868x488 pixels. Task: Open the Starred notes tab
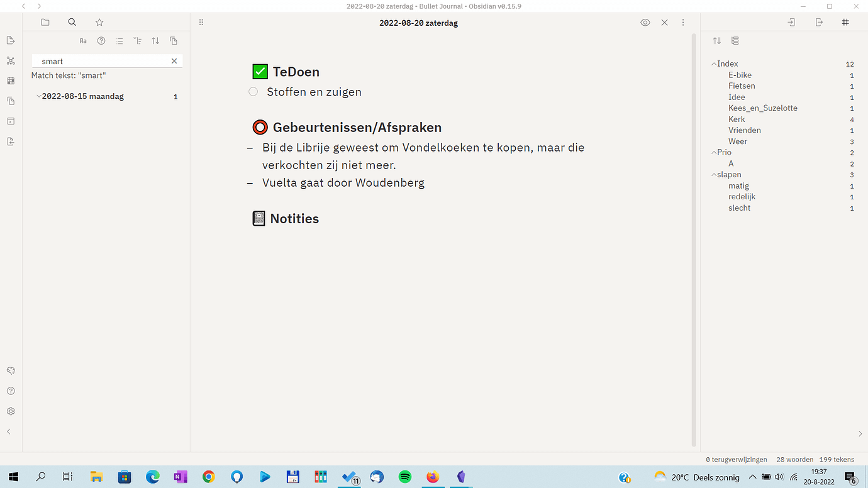pyautogui.click(x=99, y=22)
